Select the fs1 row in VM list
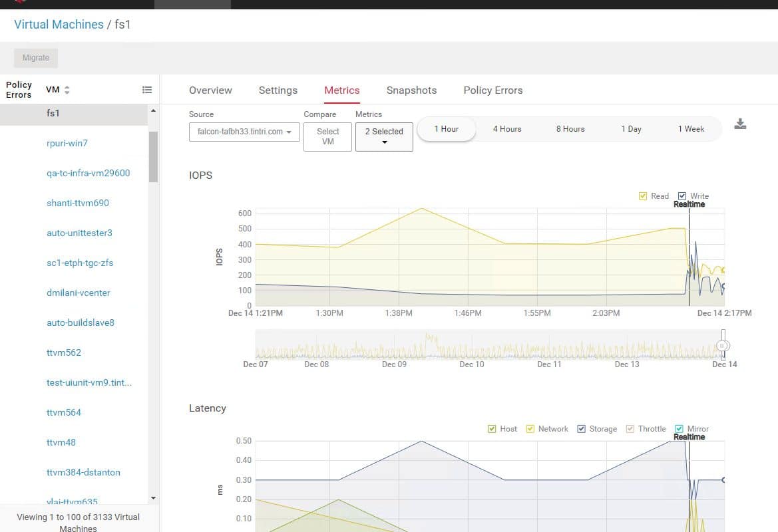This screenshot has height=532, width=778. 73,114
